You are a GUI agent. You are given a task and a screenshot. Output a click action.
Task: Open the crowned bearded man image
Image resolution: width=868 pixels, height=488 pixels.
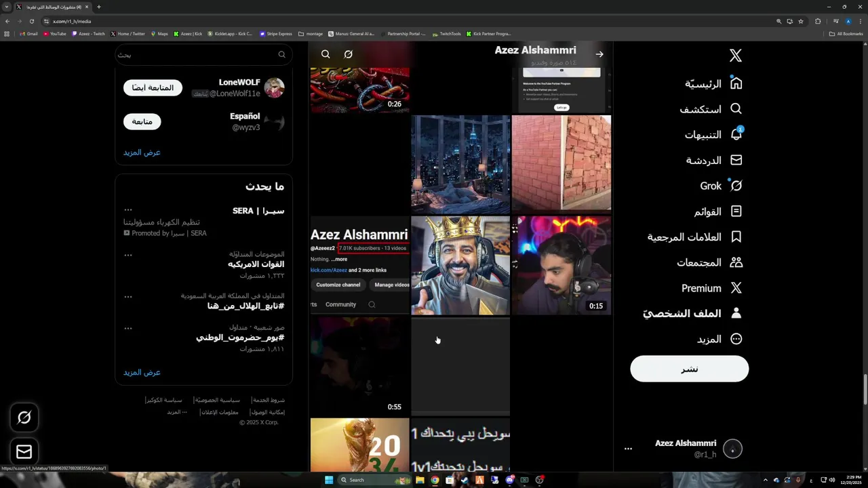click(460, 266)
